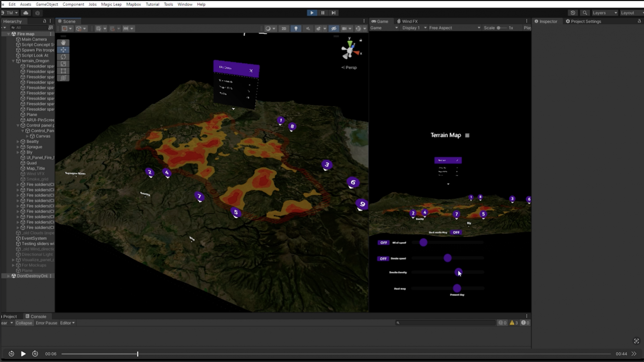
Task: Click the Console search input field
Action: coord(446,323)
